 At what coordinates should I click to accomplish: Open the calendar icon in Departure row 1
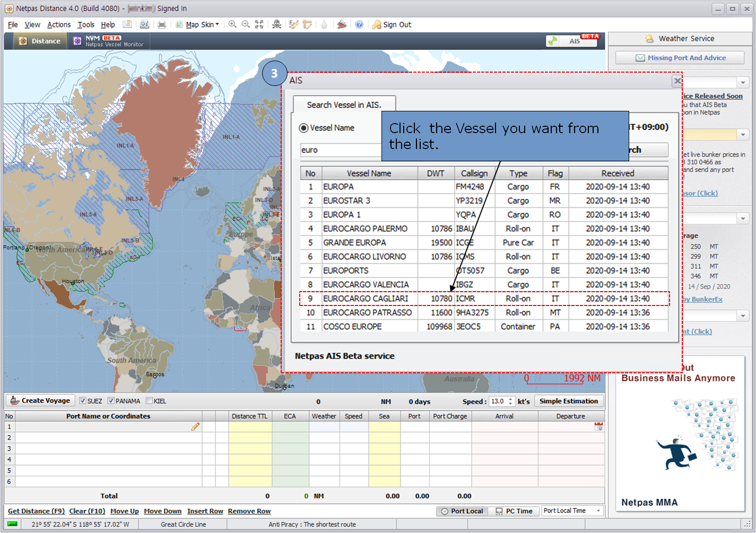point(599,426)
